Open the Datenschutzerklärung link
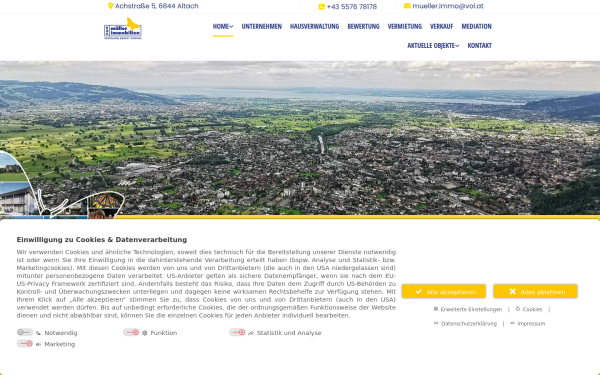This screenshot has height=375, width=600. click(x=469, y=323)
